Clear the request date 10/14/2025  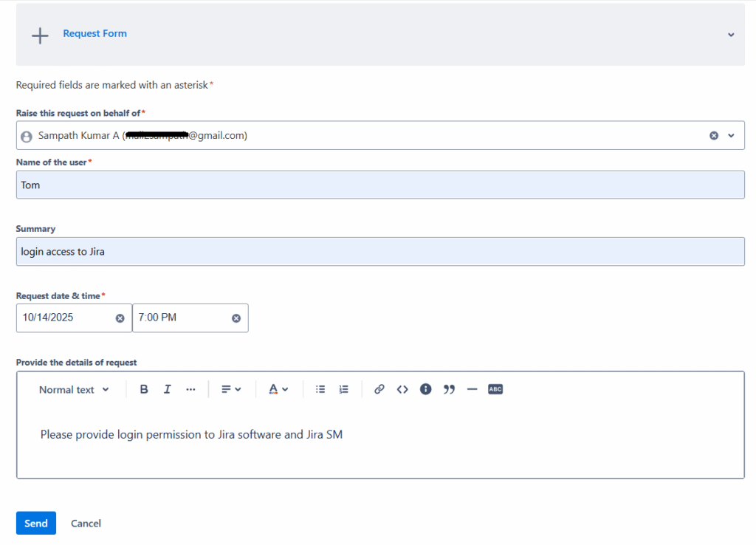[120, 318]
